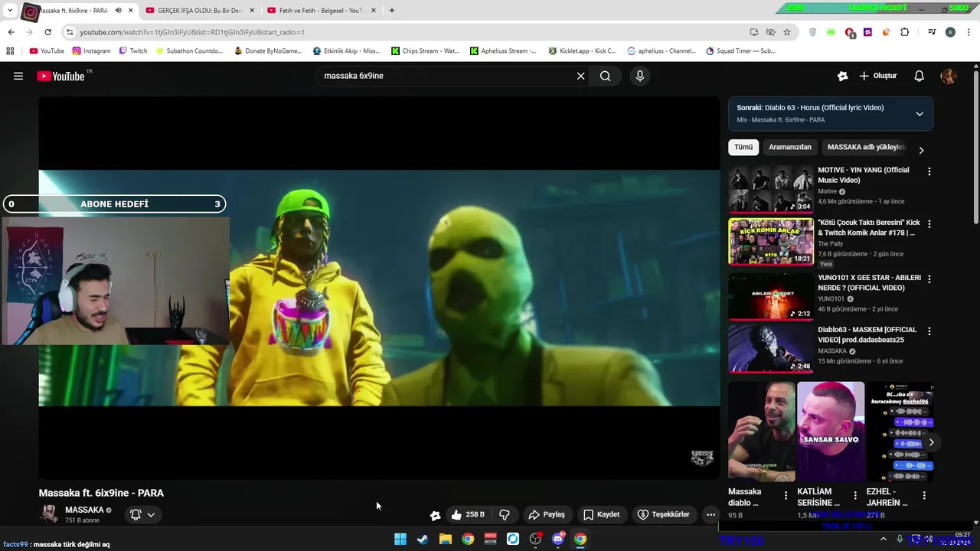Toggle third-party cookie eye icon in address bar
Screen dimensions: 980x551
(770, 32)
